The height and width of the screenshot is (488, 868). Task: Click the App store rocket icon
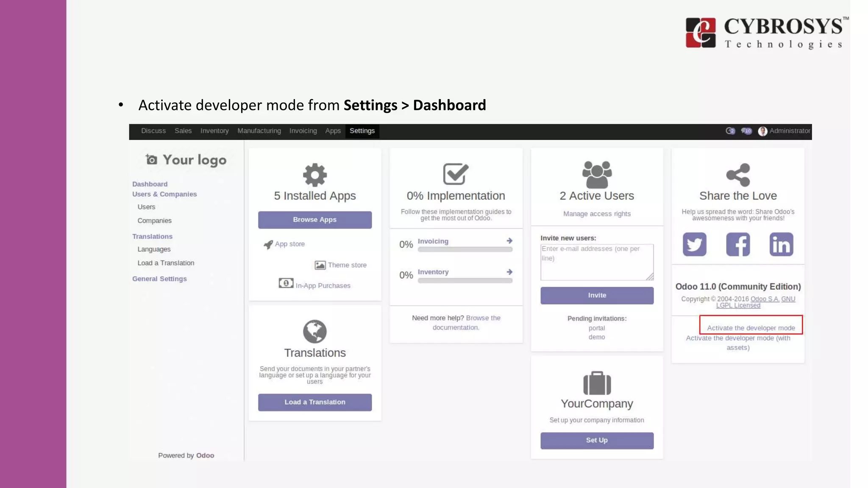pyautogui.click(x=268, y=244)
